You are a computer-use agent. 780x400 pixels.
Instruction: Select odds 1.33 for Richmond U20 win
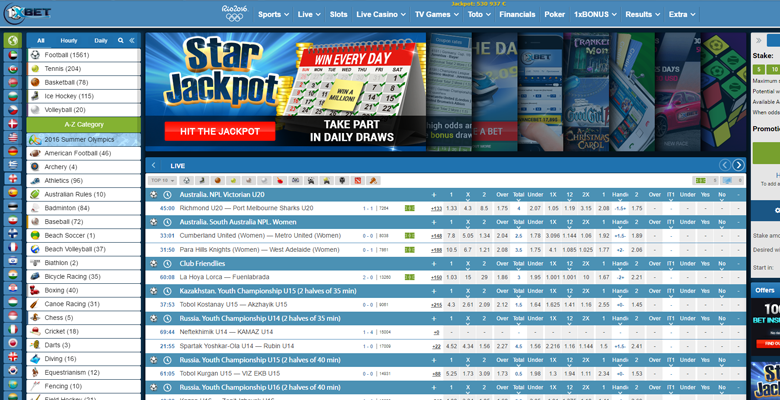[451, 208]
